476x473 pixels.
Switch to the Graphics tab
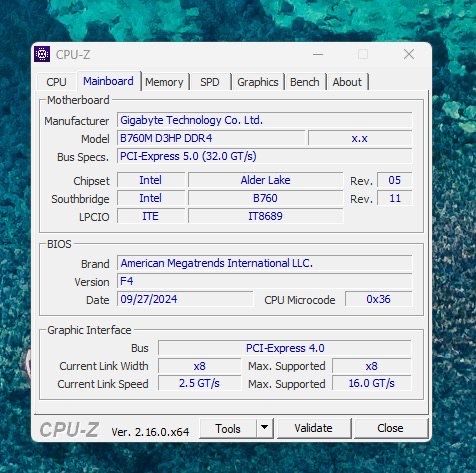click(258, 82)
